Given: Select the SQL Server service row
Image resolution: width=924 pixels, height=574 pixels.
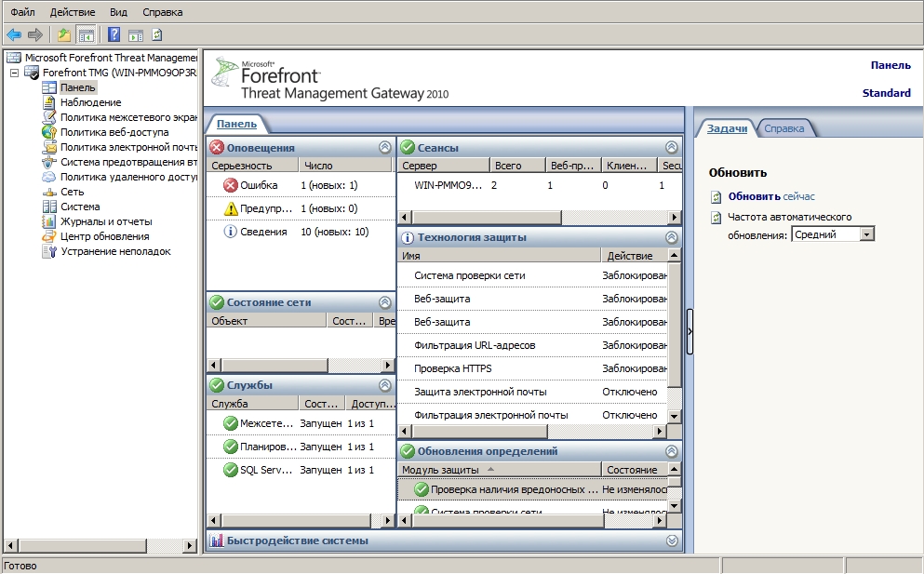Looking at the screenshot, I should tap(301, 471).
